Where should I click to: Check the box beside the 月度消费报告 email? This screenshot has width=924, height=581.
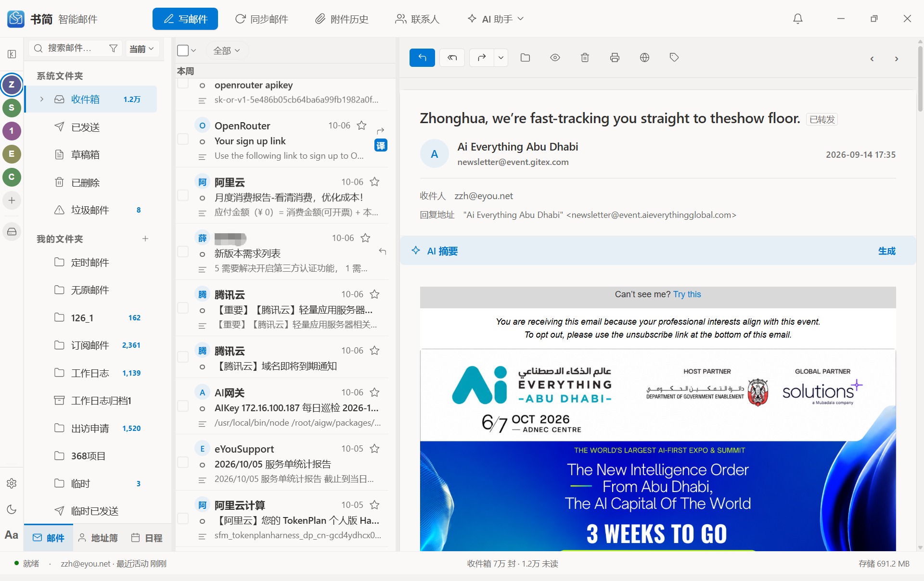coord(183,195)
